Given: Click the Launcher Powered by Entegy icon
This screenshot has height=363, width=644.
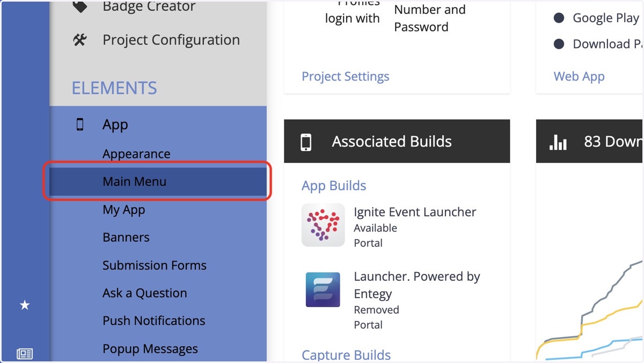Looking at the screenshot, I should point(323,290).
